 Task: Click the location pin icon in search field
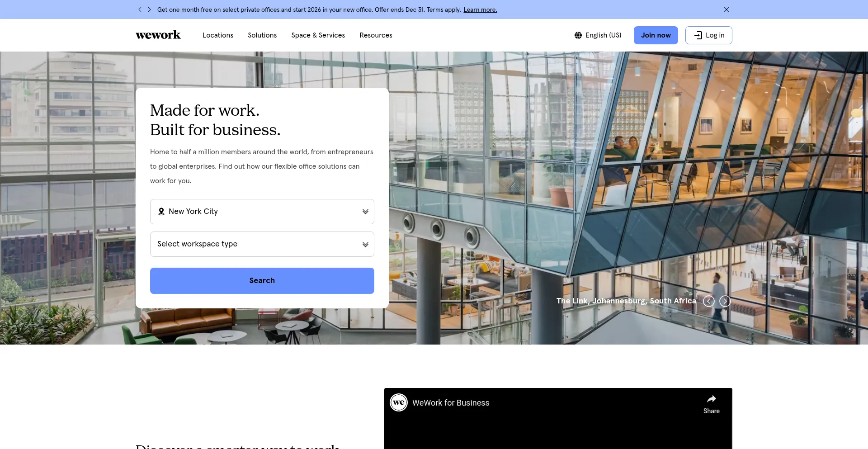click(161, 211)
